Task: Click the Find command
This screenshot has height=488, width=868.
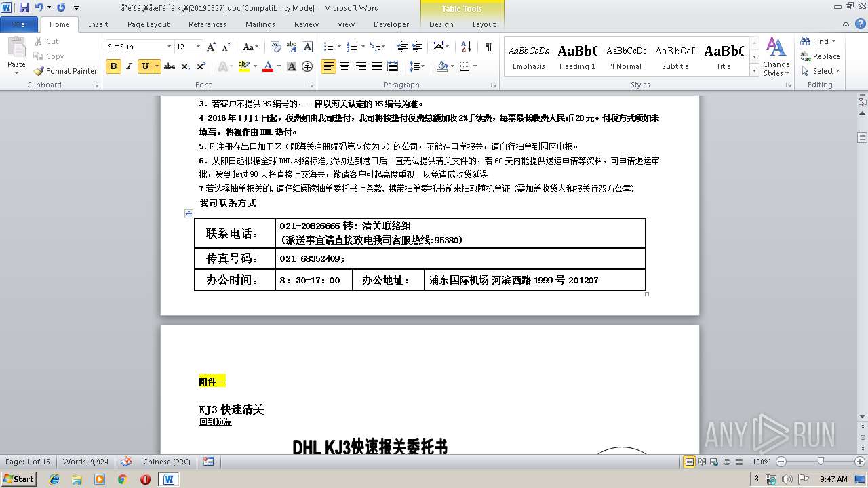Action: tap(818, 41)
